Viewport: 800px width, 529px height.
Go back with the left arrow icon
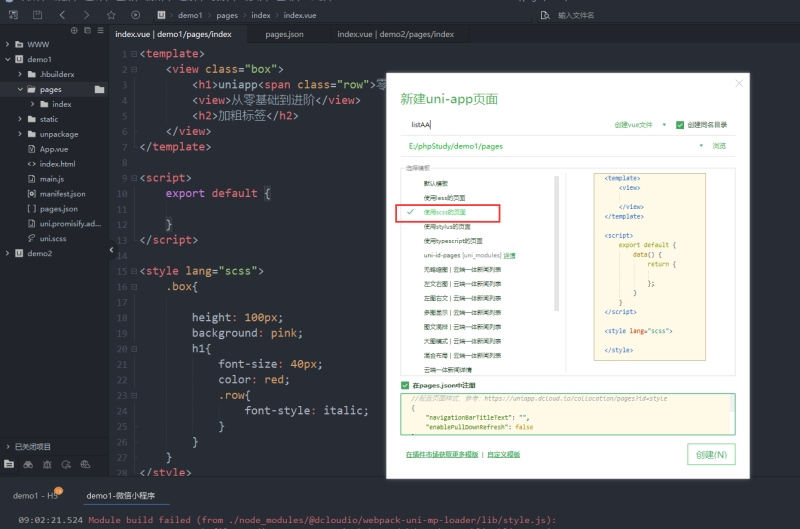62,15
